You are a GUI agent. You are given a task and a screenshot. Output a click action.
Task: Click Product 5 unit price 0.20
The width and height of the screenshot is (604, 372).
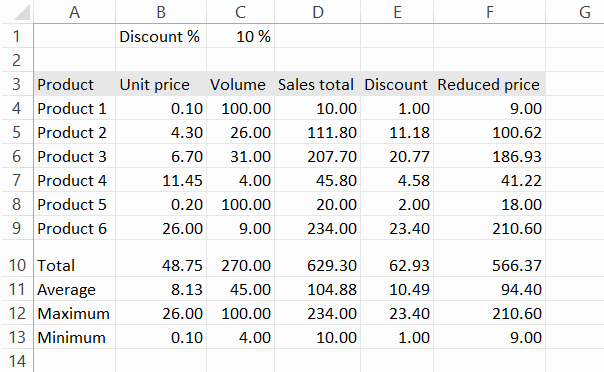pyautogui.click(x=161, y=204)
